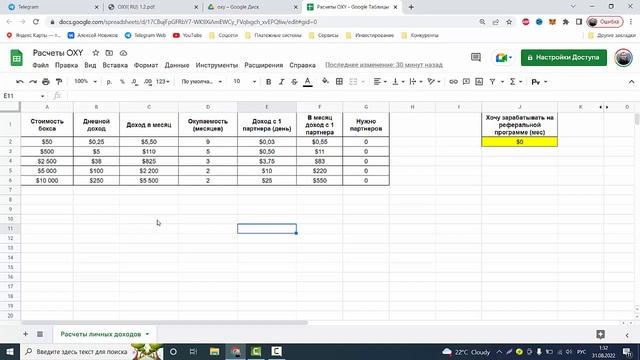The image size is (640, 360).
Task: Open Explore button at bottom right
Action: [600, 334]
